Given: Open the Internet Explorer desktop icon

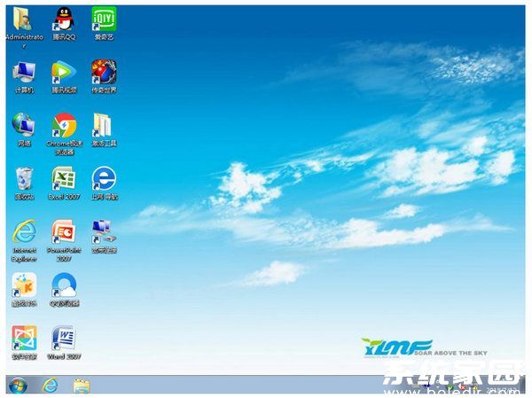Looking at the screenshot, I should (24, 232).
